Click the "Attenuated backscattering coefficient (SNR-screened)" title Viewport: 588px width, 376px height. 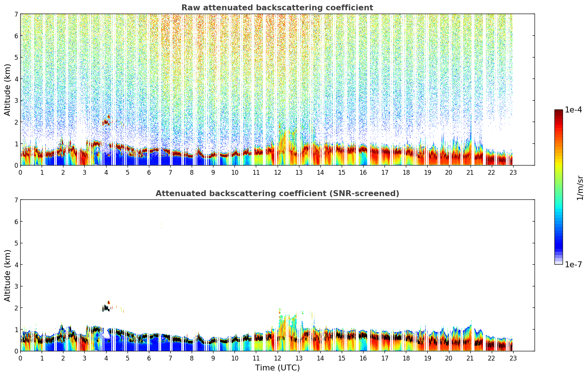pyautogui.click(x=277, y=194)
